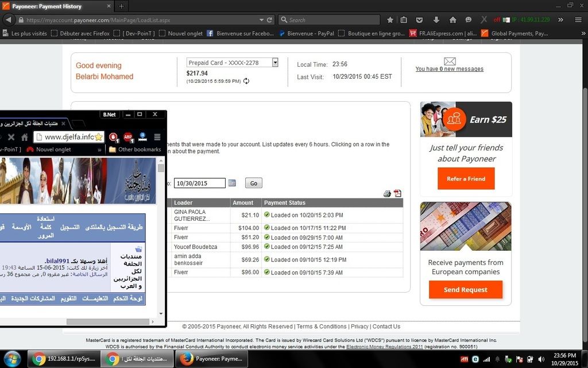Open the bilal991 username link in Chrome

pos(58,261)
